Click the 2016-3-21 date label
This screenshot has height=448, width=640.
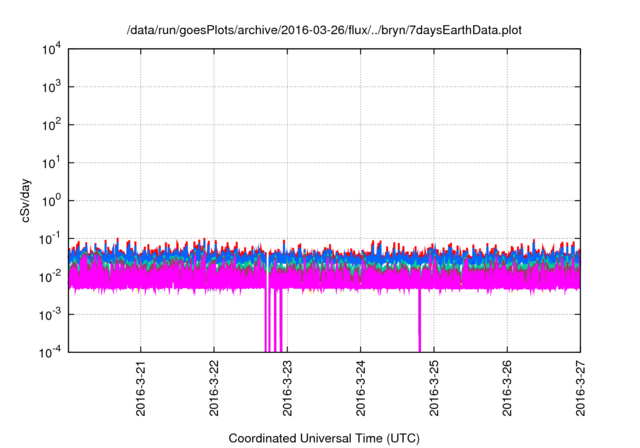(x=141, y=388)
